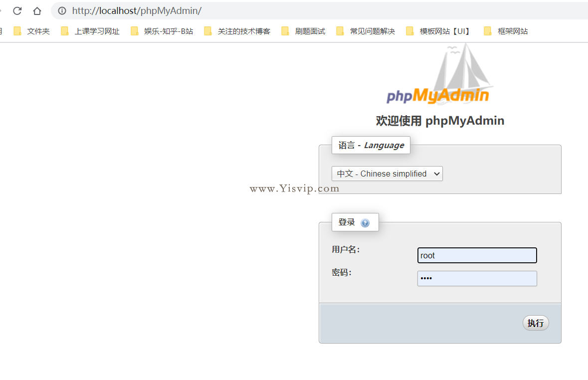Image resolution: width=588 pixels, height=380 pixels.
Task: Click the 欢迎使用 phpMyAdmin heading
Action: point(440,121)
